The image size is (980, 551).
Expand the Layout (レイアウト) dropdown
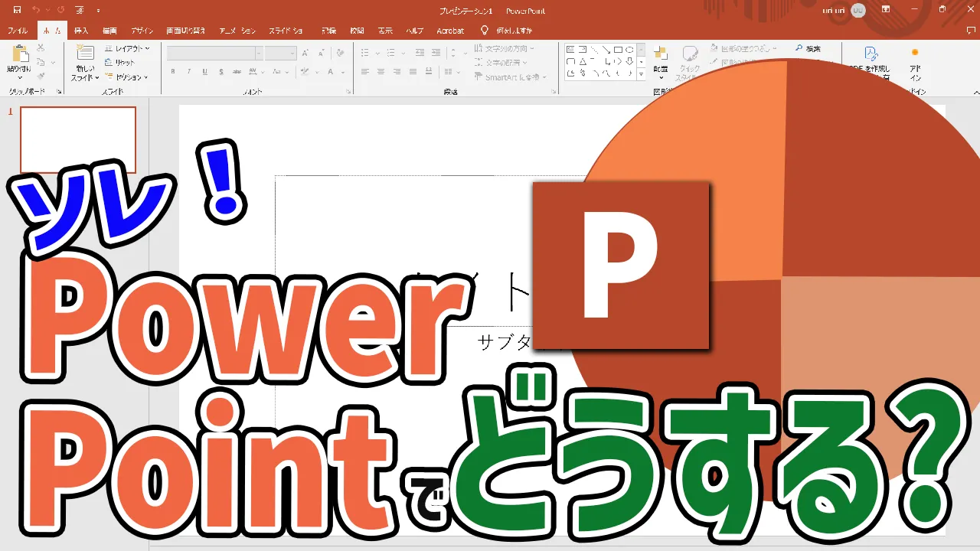(127, 49)
